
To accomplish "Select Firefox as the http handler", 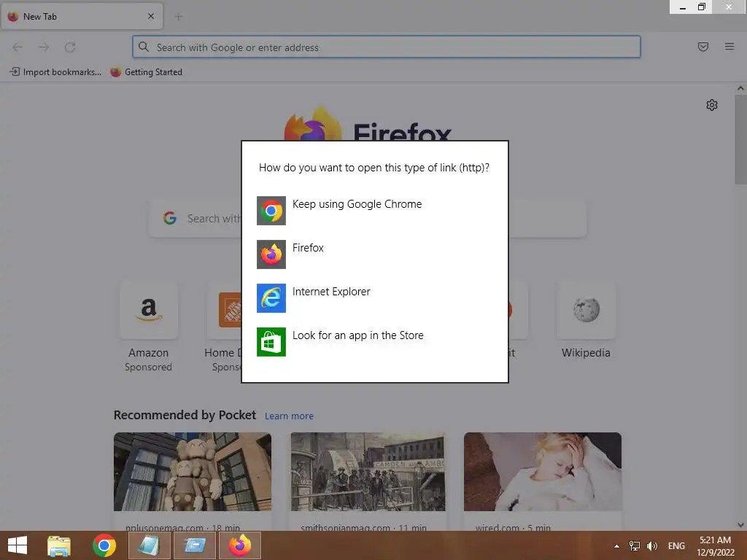I will point(374,254).
